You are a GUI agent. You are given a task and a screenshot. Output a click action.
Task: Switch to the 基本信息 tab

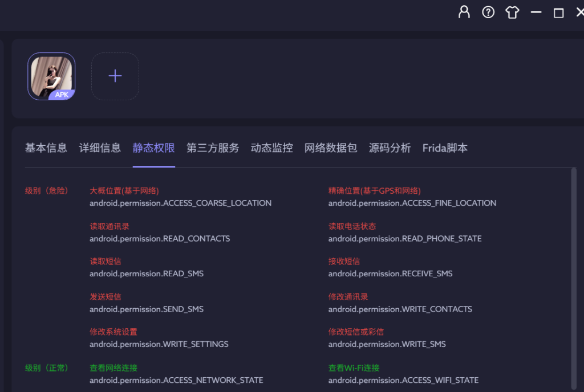pyautogui.click(x=46, y=148)
